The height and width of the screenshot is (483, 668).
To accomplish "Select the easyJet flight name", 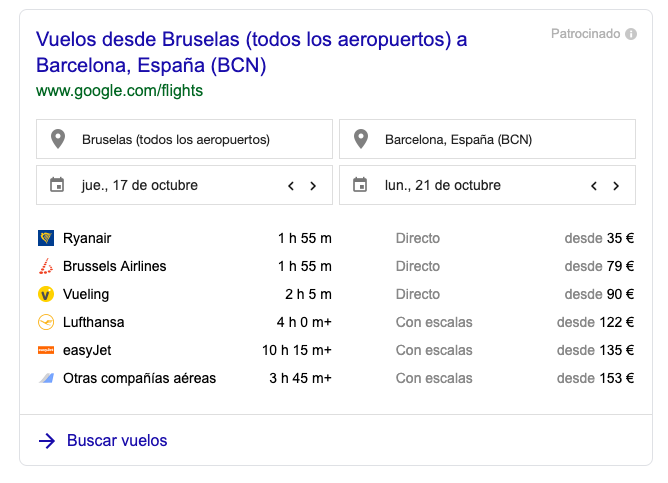I will [87, 351].
